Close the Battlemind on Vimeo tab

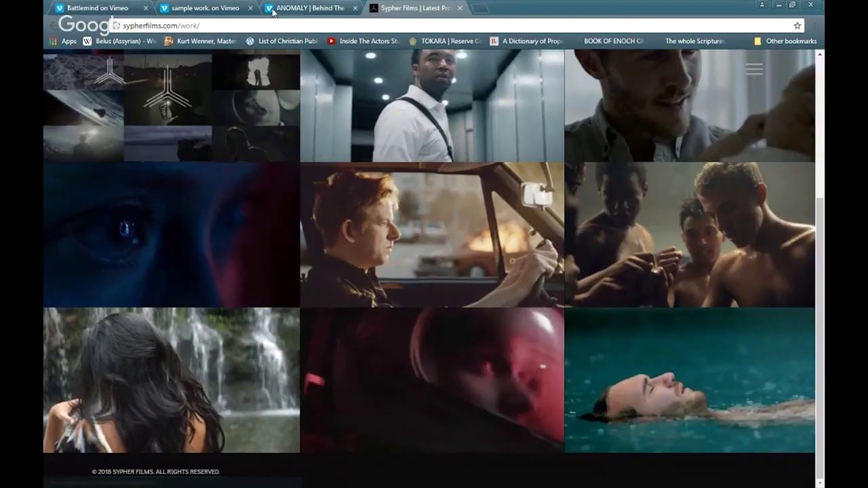[x=146, y=8]
